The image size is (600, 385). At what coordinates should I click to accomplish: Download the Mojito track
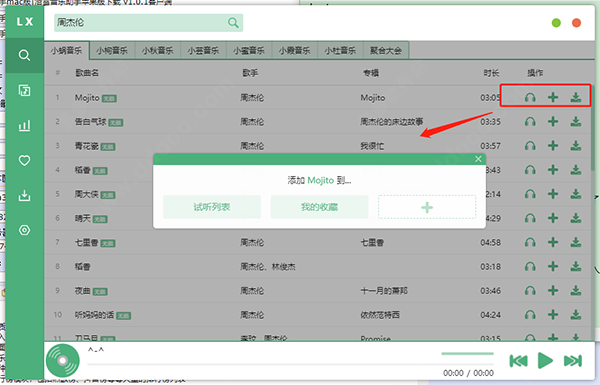pyautogui.click(x=576, y=97)
